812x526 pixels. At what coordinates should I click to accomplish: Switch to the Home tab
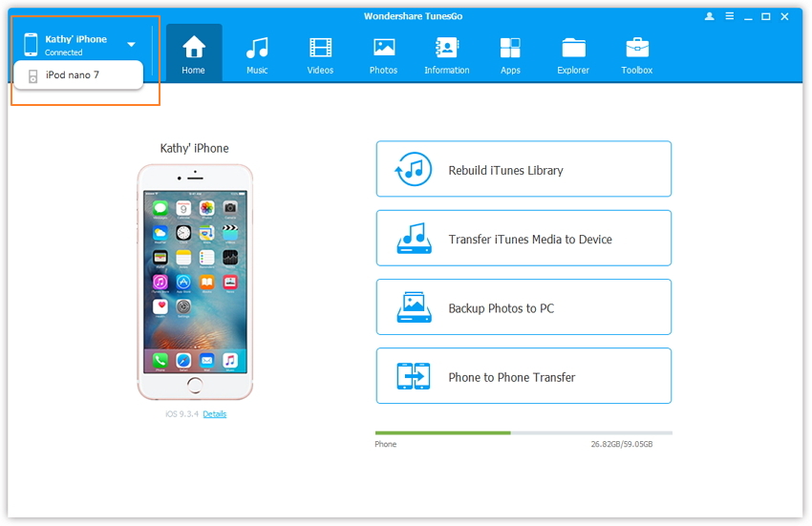pyautogui.click(x=194, y=53)
